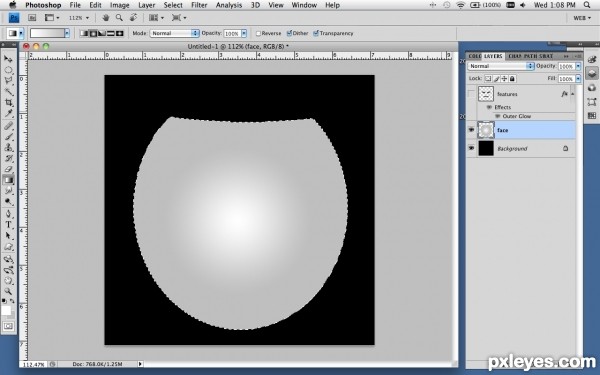Image resolution: width=600 pixels, height=375 pixels.
Task: Open Spotlight search in menu bar
Action: click(587, 5)
